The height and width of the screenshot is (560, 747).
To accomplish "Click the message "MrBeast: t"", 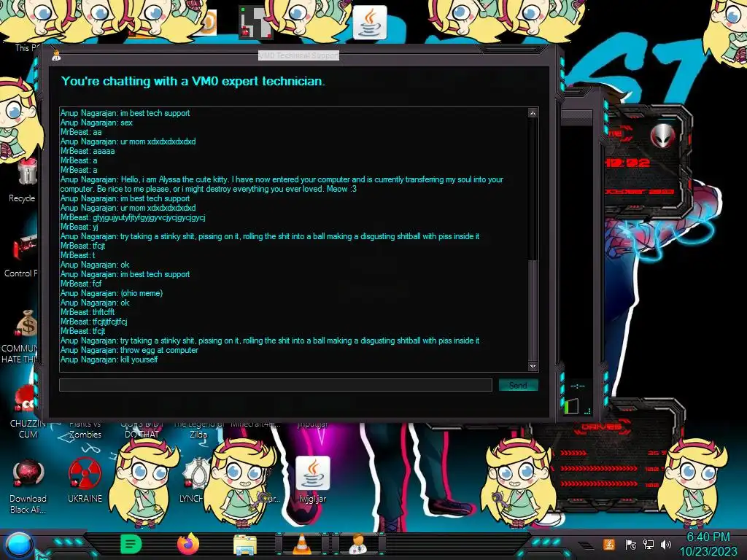I will coord(77,255).
